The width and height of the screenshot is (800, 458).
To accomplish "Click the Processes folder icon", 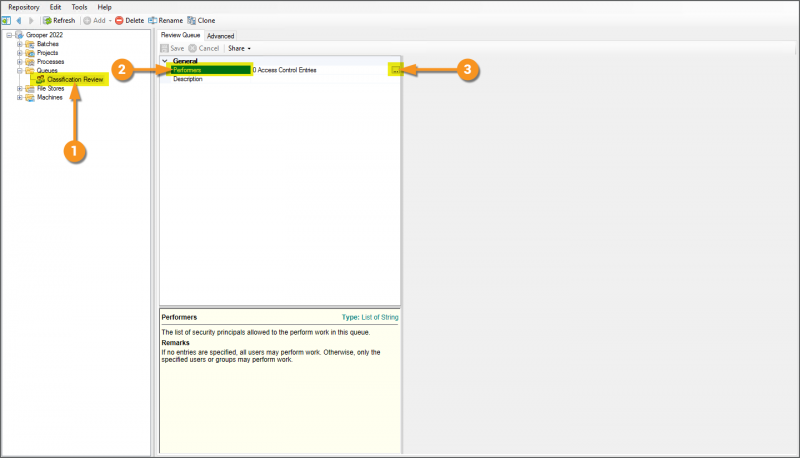I will pos(30,62).
